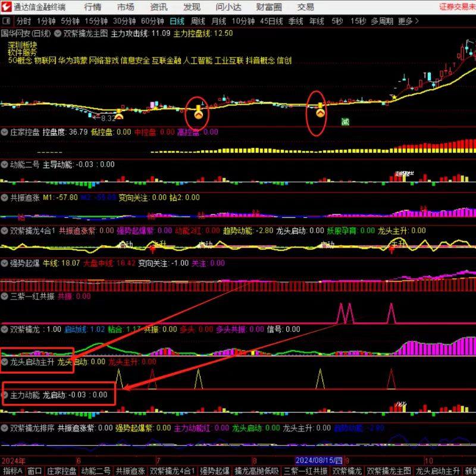Click the 通达信 application logo icon
The width and height of the screenshot is (476, 476).
pyautogui.click(x=6, y=7)
